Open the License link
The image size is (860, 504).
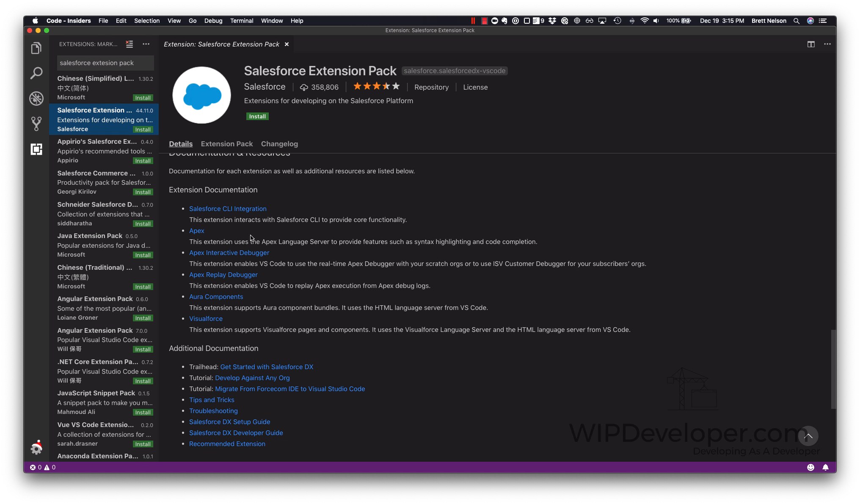coord(475,87)
